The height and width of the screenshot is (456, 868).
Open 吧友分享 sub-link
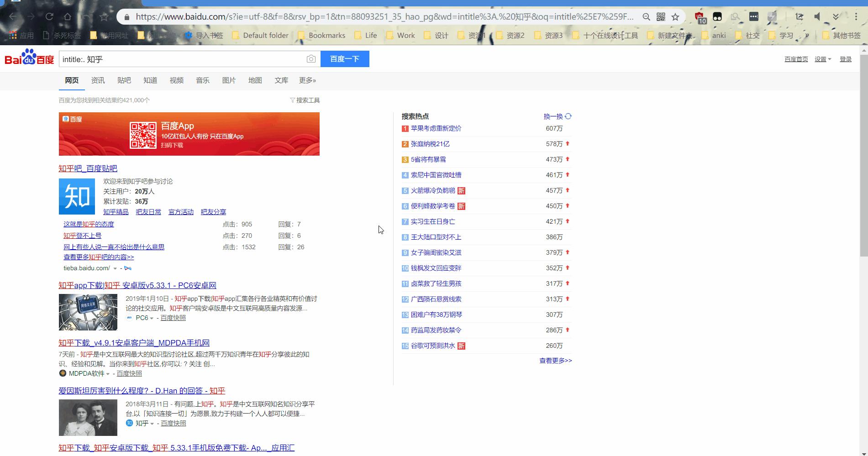point(213,212)
